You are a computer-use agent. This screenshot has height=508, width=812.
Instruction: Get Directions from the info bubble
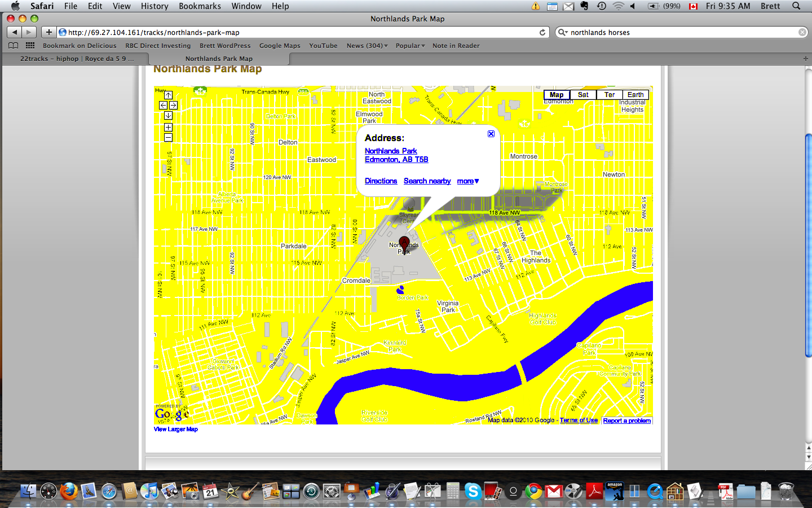coord(381,181)
